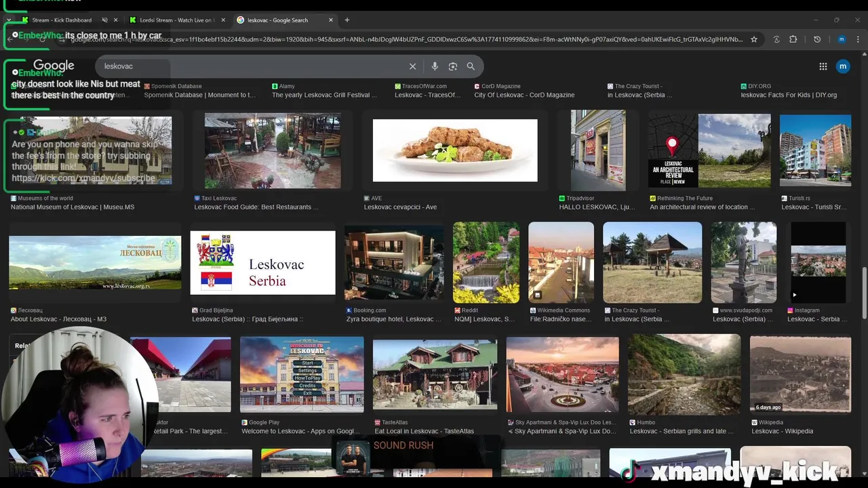Open the Chrome three-dot menu
The height and width of the screenshot is (488, 868).
pyautogui.click(x=858, y=39)
